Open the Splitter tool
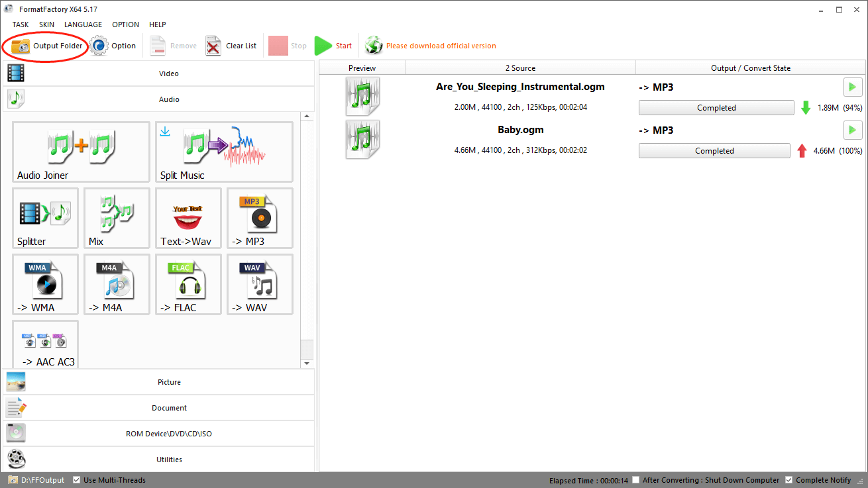Viewport: 868px width, 488px height. click(45, 218)
